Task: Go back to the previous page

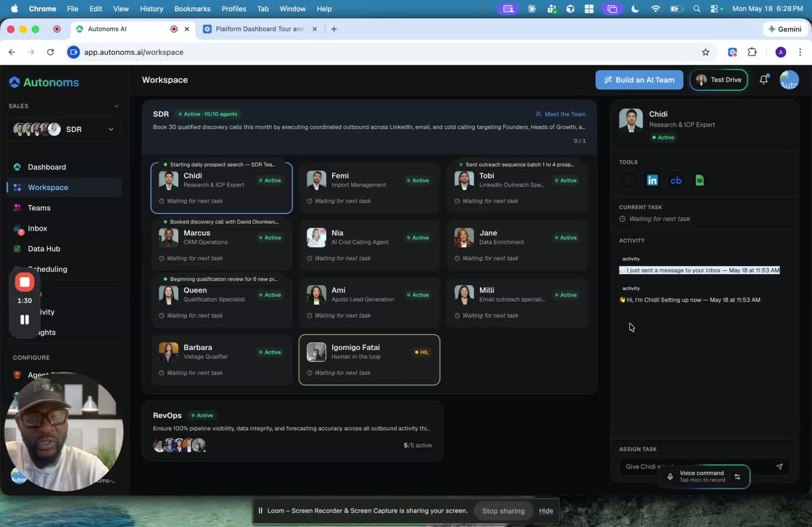Action: coord(12,52)
